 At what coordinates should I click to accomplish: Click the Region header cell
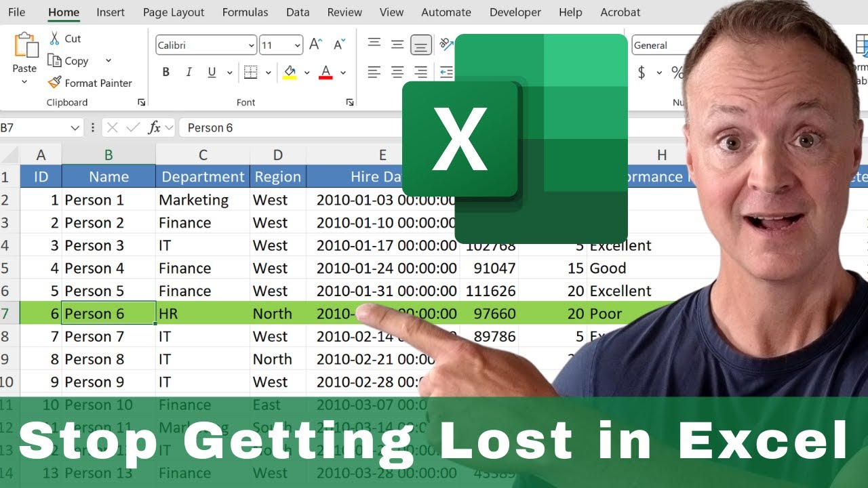click(x=278, y=177)
